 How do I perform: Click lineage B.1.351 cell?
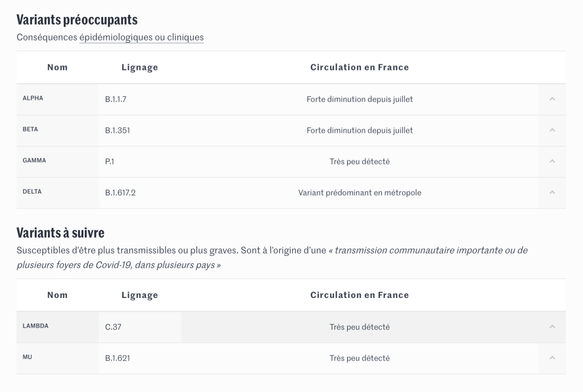(117, 130)
